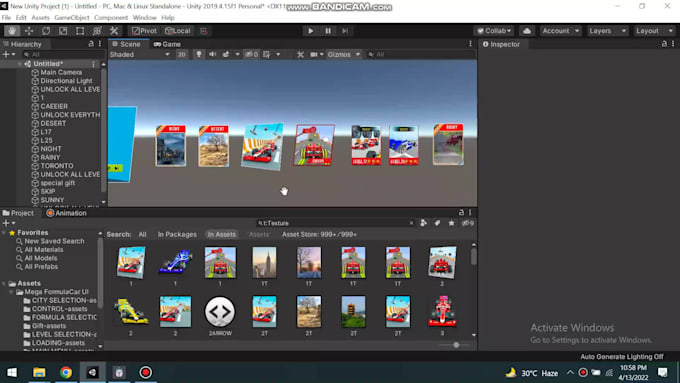Toggle hidden objects visibility in Scene
The width and height of the screenshot is (680, 383).
(x=252, y=55)
